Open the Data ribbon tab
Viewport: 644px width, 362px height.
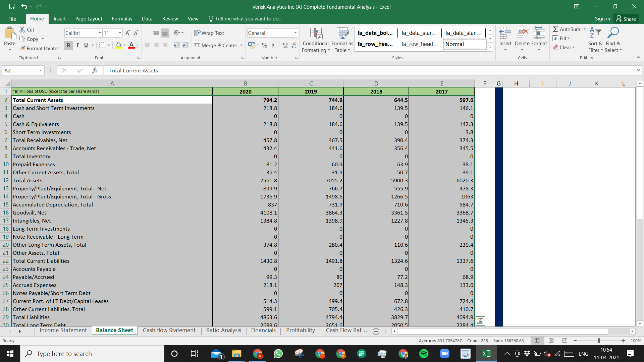[147, 19]
